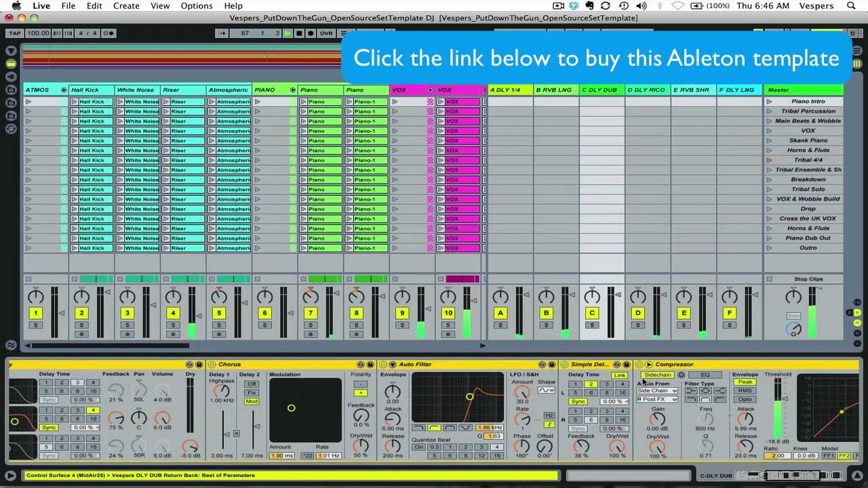
Task: Open the hot-swap browser icon
Action: (11, 128)
